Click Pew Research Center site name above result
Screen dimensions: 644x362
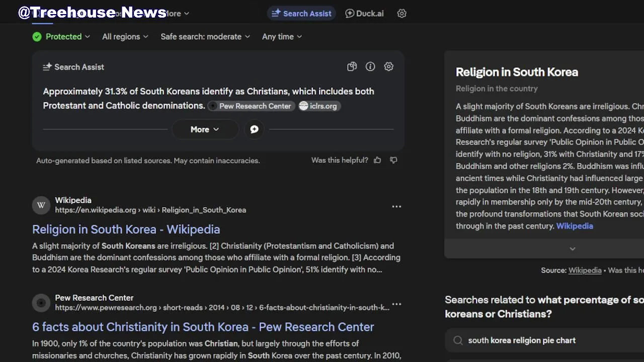94,298
